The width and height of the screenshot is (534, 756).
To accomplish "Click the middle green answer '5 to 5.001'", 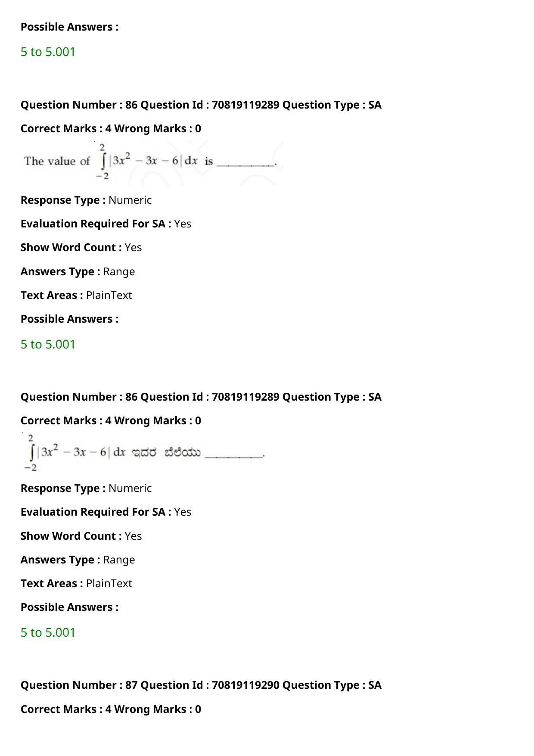I will coord(48,344).
